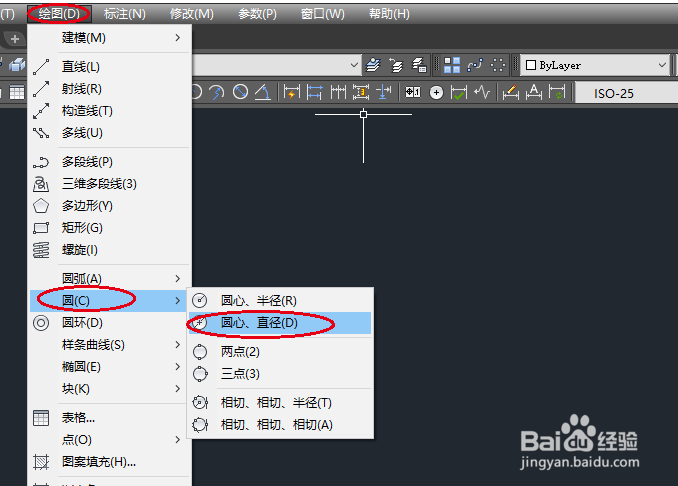Choose 三维多段线(3) from the draw menu

pos(110,184)
